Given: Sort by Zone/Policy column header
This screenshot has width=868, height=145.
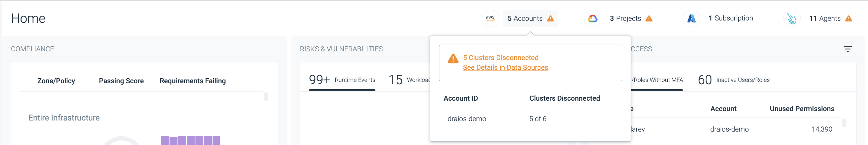Looking at the screenshot, I should [56, 81].
